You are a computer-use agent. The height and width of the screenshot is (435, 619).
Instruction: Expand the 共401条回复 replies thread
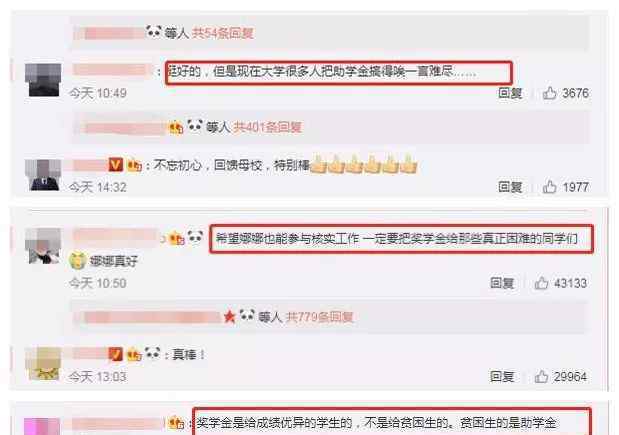pos(268,127)
